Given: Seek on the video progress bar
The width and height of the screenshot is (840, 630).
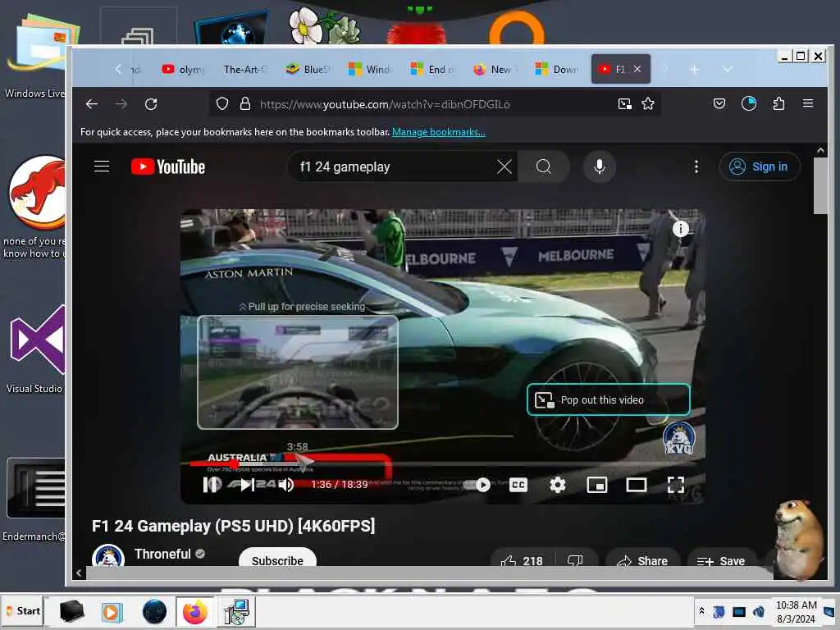Looking at the screenshot, I should click(445, 464).
